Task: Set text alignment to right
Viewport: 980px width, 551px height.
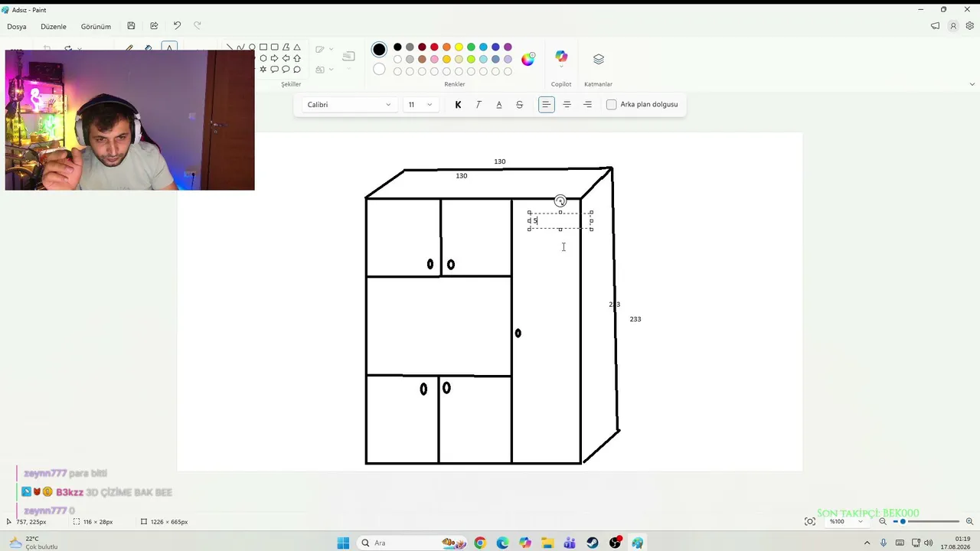Action: click(x=588, y=105)
